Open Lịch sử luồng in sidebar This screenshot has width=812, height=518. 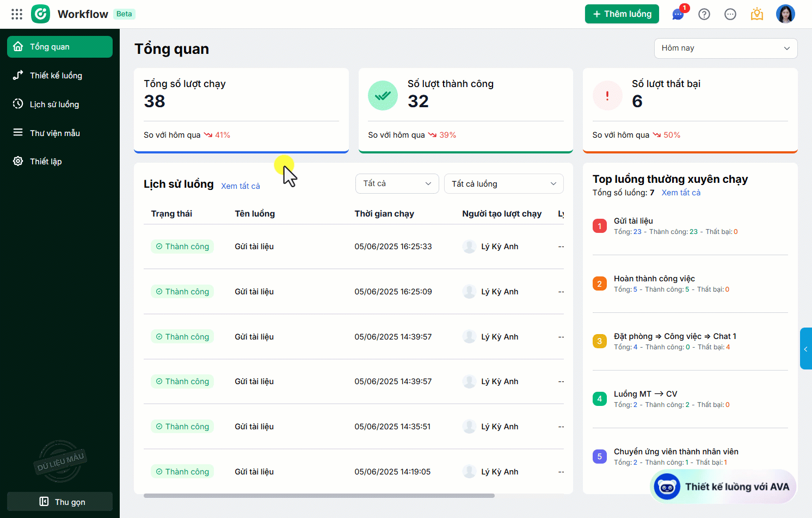point(54,104)
